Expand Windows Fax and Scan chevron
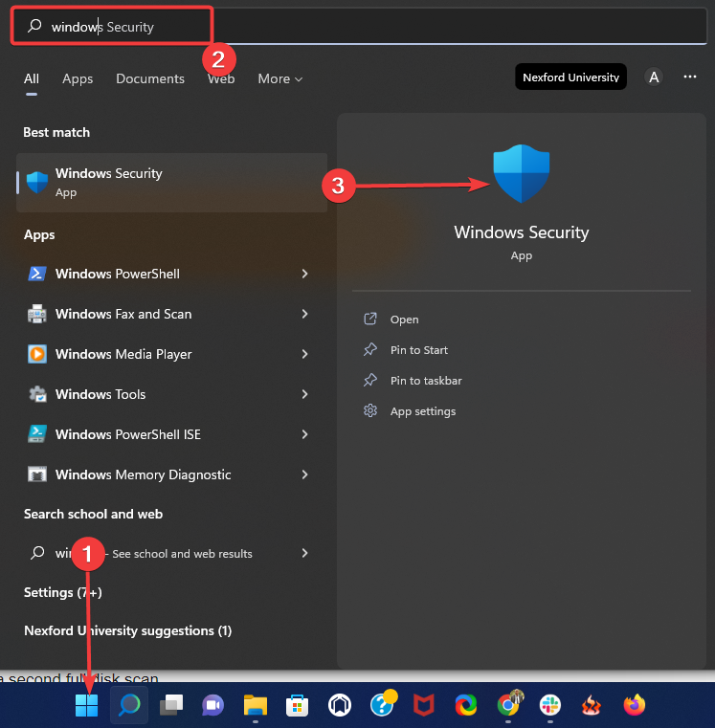 coord(304,314)
